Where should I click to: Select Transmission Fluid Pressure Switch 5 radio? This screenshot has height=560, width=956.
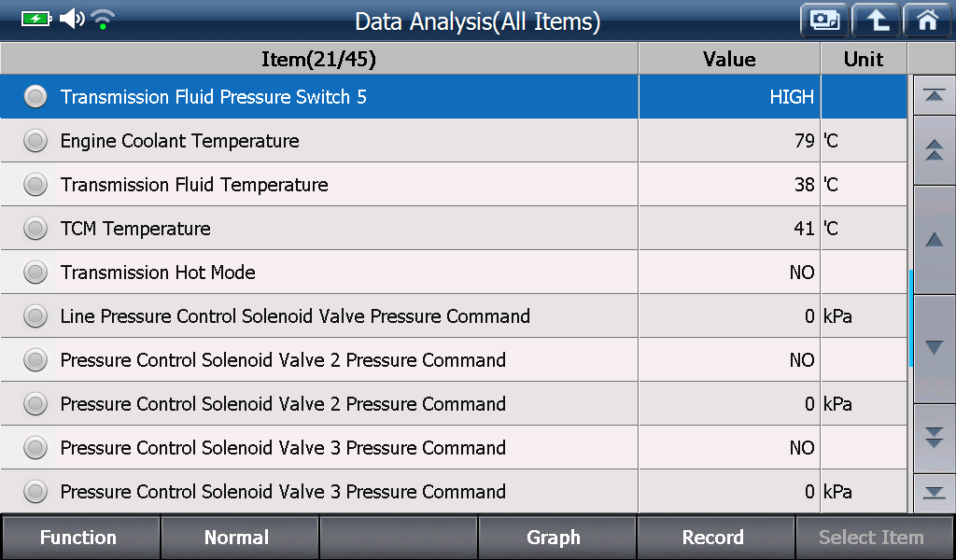(35, 97)
